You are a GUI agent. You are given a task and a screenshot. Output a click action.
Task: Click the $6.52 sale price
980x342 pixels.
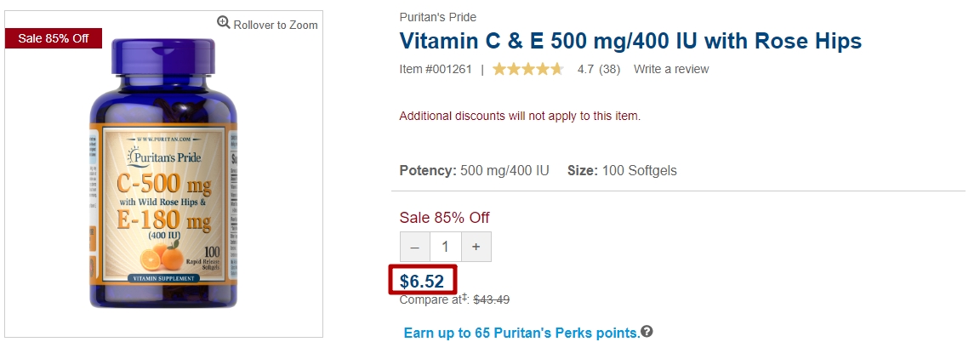pos(422,281)
